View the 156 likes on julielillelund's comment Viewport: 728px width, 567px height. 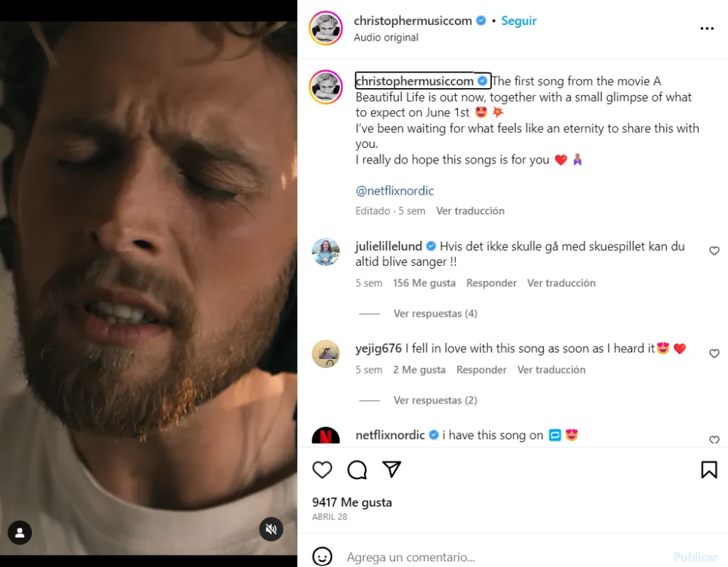[x=424, y=283]
